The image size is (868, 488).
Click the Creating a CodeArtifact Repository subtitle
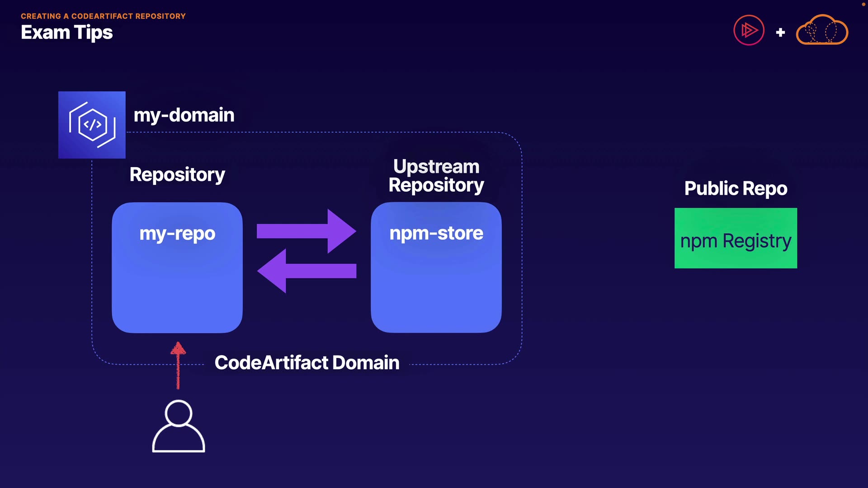click(x=103, y=16)
